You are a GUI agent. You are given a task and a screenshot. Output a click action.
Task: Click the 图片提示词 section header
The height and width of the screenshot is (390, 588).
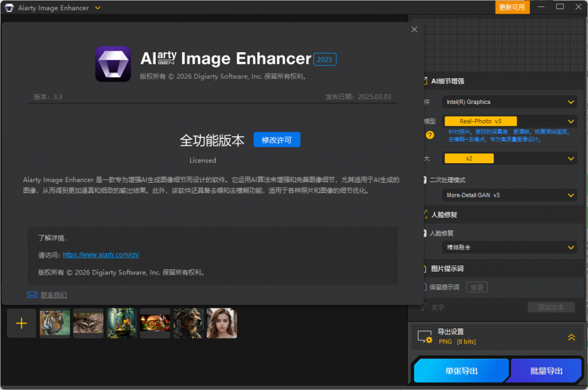coord(447,268)
